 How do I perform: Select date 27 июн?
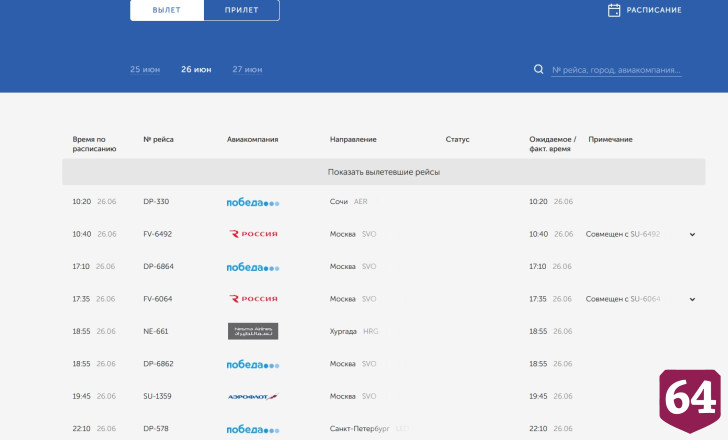pyautogui.click(x=247, y=70)
